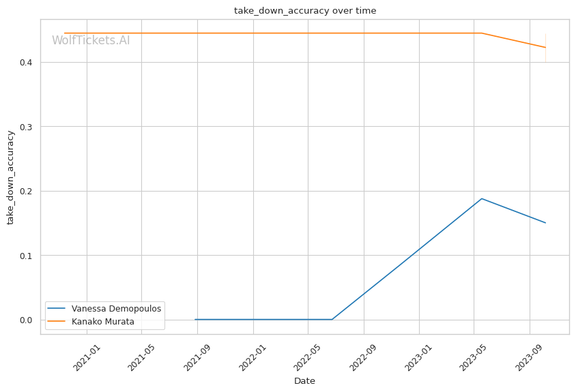The height and width of the screenshot is (392, 576).
Task: Click the peak of the blue line
Action: pos(482,198)
